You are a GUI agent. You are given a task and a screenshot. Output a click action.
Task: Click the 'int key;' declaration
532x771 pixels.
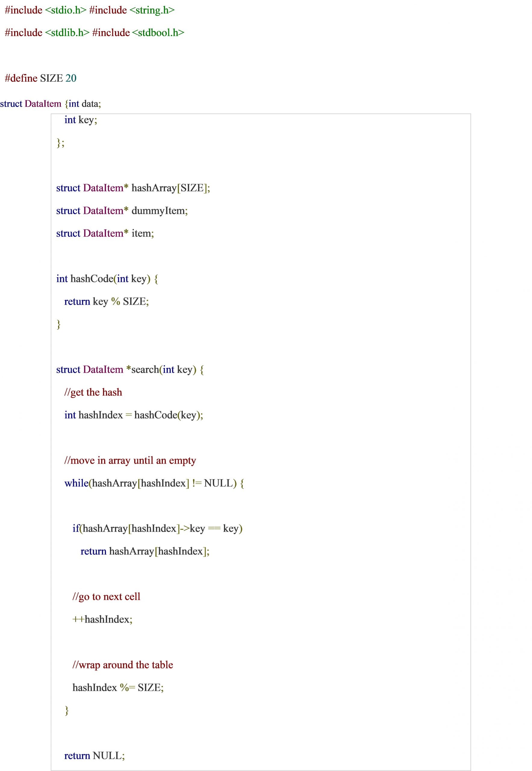pyautogui.click(x=81, y=120)
